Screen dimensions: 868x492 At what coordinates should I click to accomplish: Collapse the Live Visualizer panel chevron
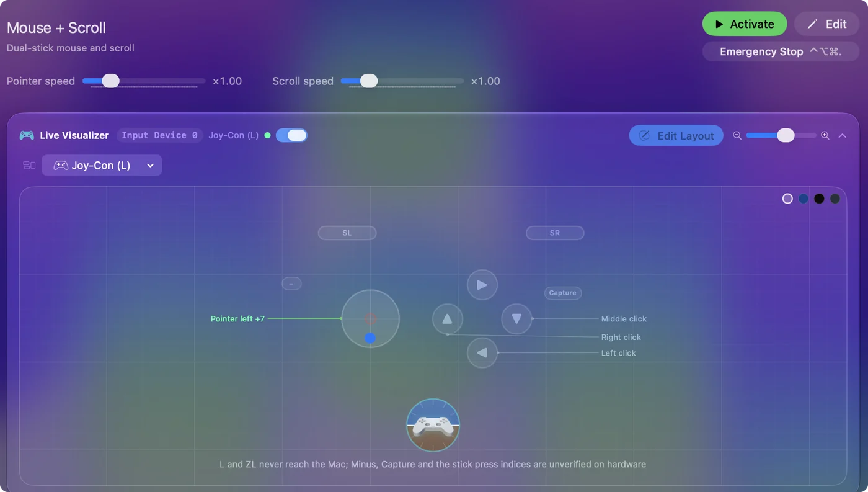(842, 135)
